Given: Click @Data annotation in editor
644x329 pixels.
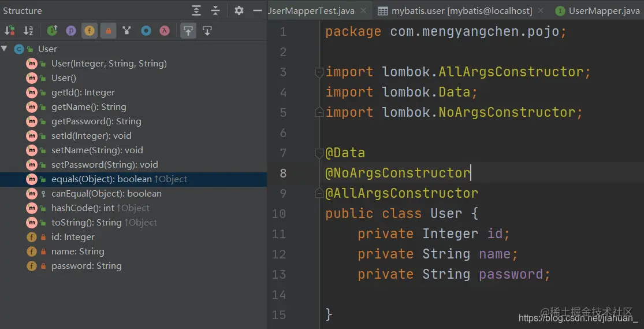Looking at the screenshot, I should [x=345, y=153].
